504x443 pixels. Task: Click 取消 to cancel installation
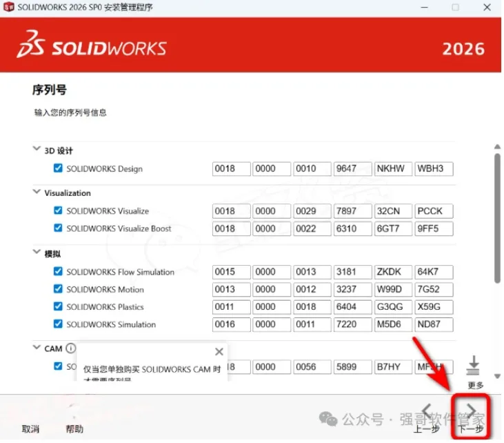[30, 429]
